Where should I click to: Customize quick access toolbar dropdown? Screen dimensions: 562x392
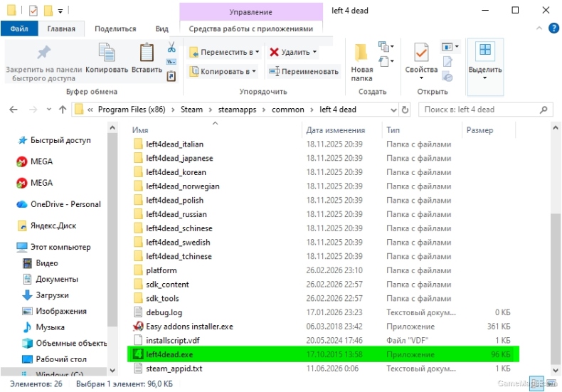[x=60, y=11]
